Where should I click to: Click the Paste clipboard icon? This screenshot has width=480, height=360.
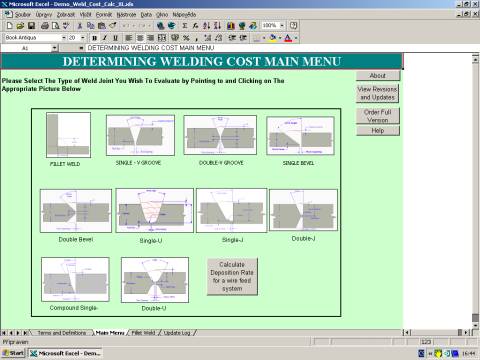pos(102,26)
